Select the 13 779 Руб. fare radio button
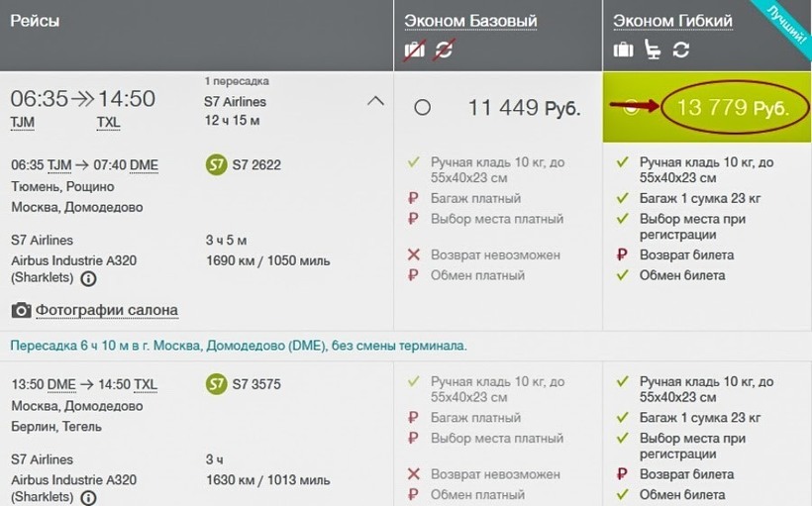Viewport: 812px width, 506px height. pyautogui.click(x=631, y=108)
